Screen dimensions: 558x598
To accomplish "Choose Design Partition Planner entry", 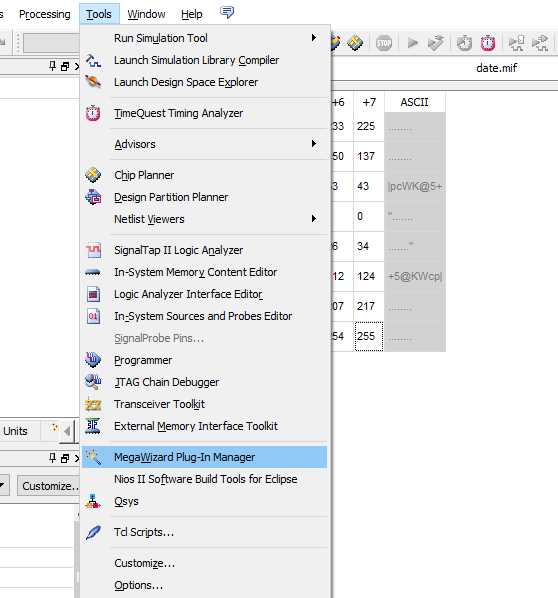I will pyautogui.click(x=204, y=197).
